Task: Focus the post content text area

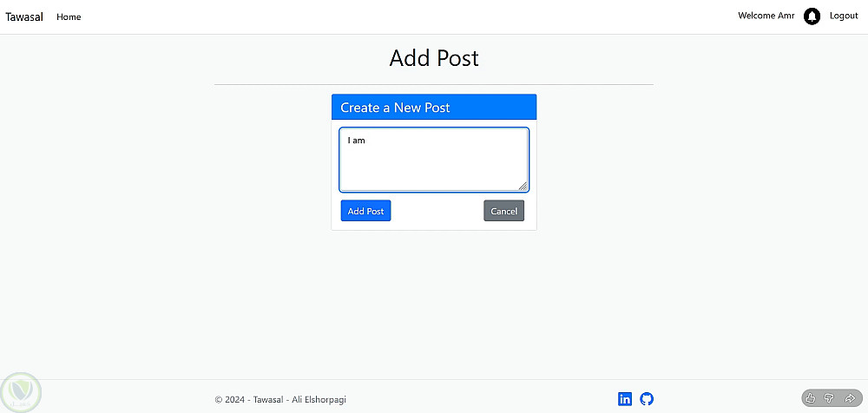Action: tap(434, 165)
